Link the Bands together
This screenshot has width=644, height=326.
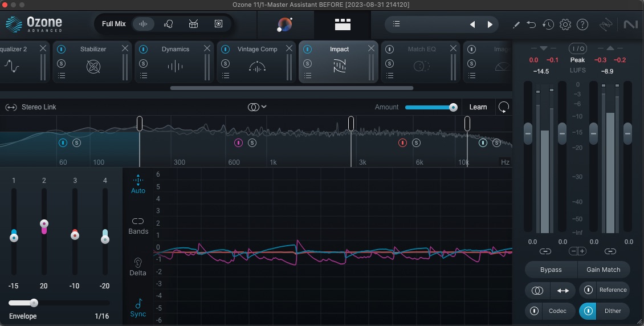point(138,226)
